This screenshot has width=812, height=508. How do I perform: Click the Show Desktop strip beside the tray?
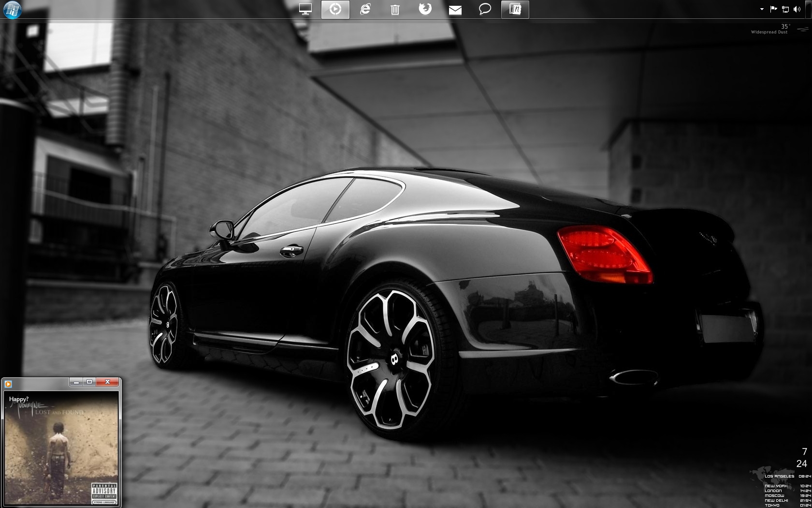[x=809, y=9]
